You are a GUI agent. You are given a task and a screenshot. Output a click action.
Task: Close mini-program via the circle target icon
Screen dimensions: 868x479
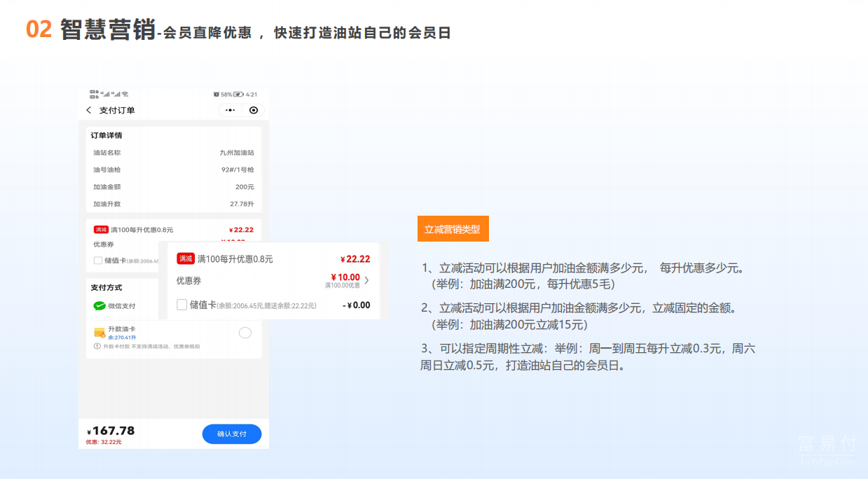point(254,111)
